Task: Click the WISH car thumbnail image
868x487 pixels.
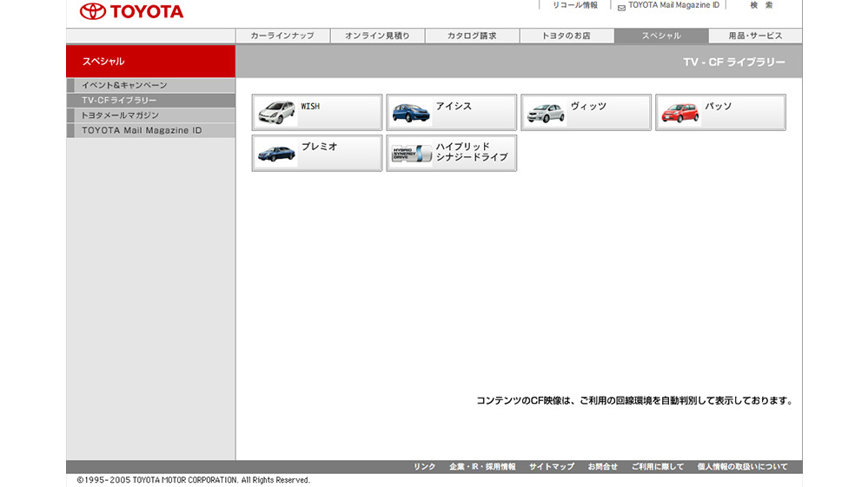Action: 277,112
